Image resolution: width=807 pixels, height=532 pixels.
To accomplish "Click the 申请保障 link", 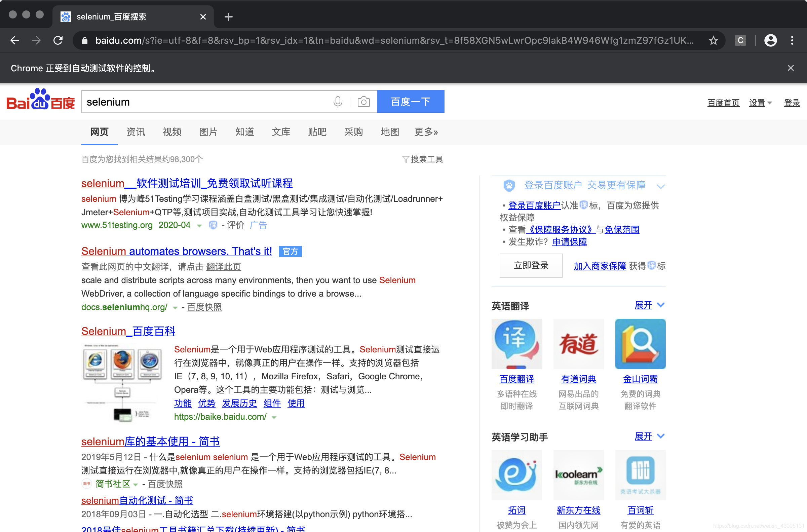I will pyautogui.click(x=570, y=242).
